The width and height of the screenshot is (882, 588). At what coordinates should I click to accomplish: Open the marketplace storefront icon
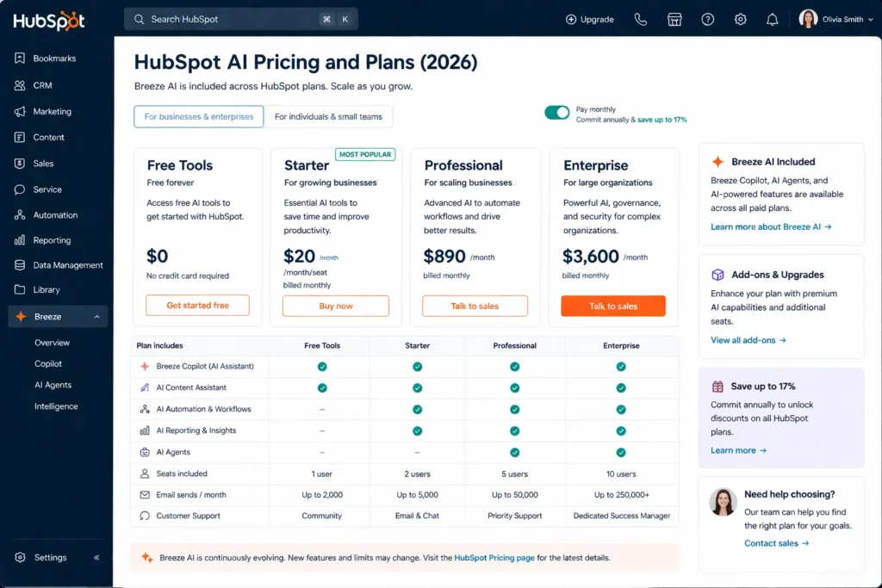(674, 20)
